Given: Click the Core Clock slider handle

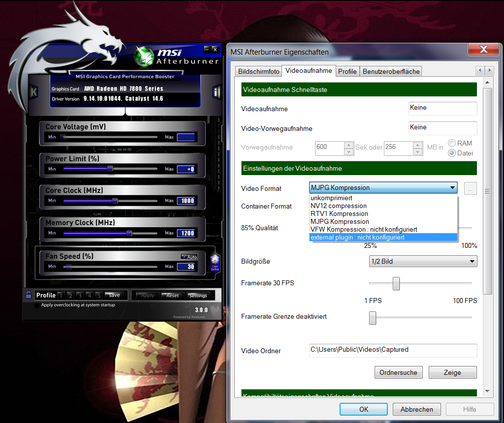Looking at the screenshot, I should click(x=115, y=201).
